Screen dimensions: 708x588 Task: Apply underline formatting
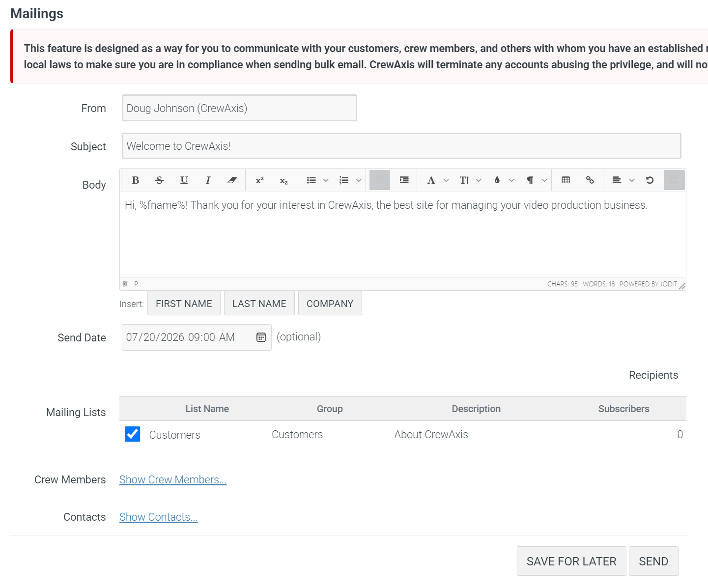[184, 180]
